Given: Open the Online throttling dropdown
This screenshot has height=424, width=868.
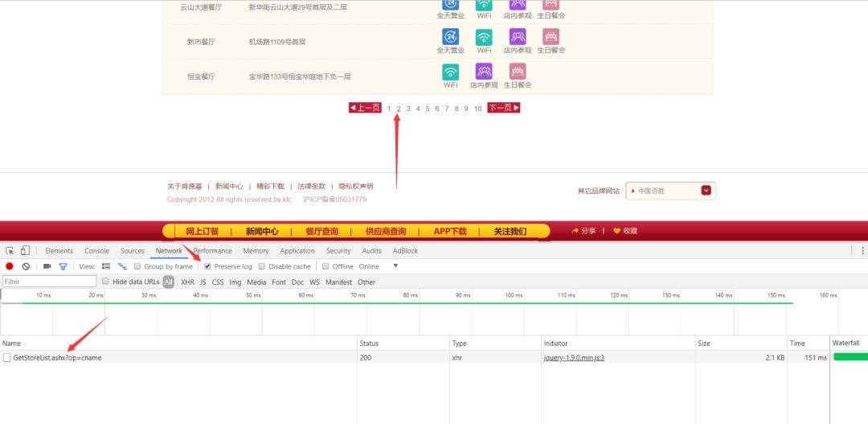Looking at the screenshot, I should click(369, 266).
